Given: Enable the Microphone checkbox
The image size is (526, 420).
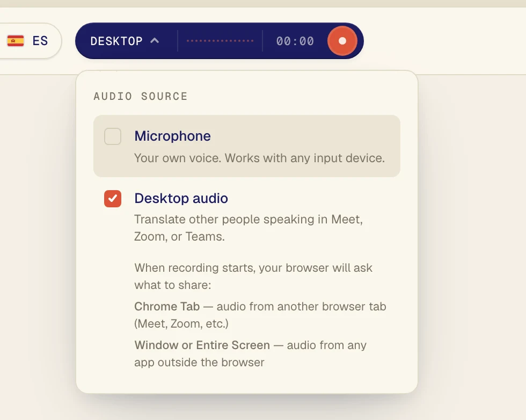Looking at the screenshot, I should point(113,136).
